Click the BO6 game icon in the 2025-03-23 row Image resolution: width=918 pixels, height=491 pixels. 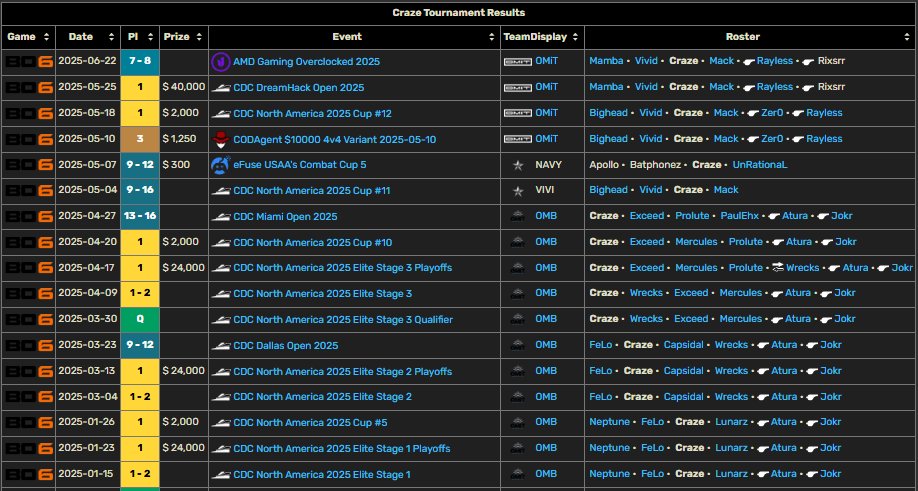29,345
